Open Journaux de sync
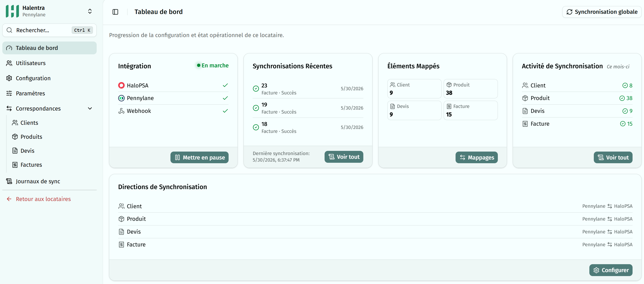The image size is (644, 284). tap(50, 181)
